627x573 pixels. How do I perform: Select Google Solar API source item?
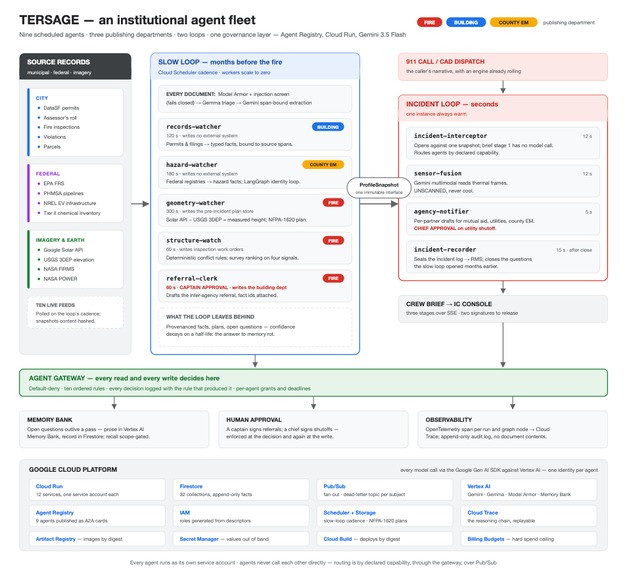click(x=63, y=250)
